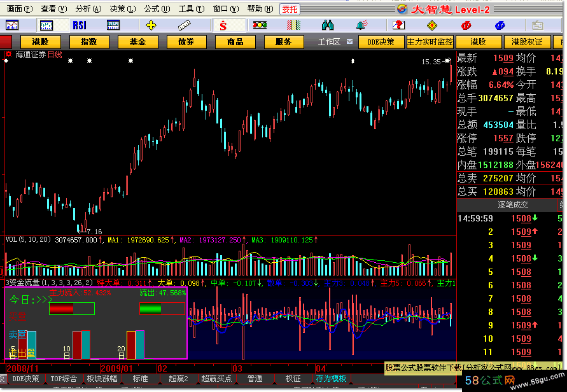
Task: Click the traffic light icon
Action: point(260,25)
